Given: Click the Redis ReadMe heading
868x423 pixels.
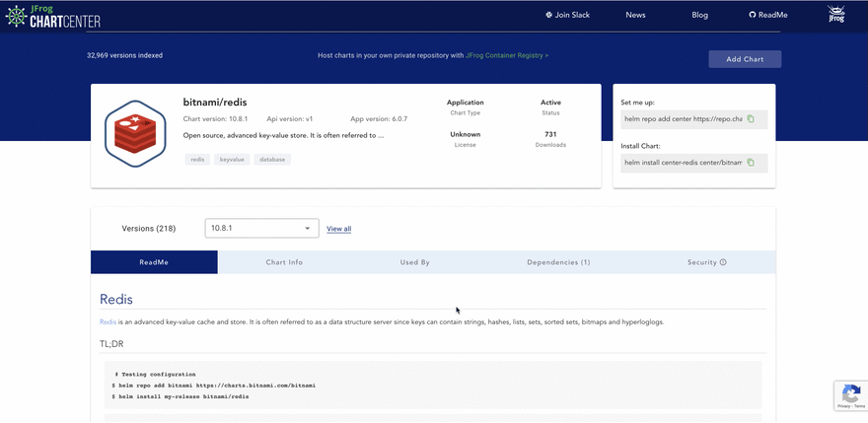Looking at the screenshot, I should (x=116, y=300).
